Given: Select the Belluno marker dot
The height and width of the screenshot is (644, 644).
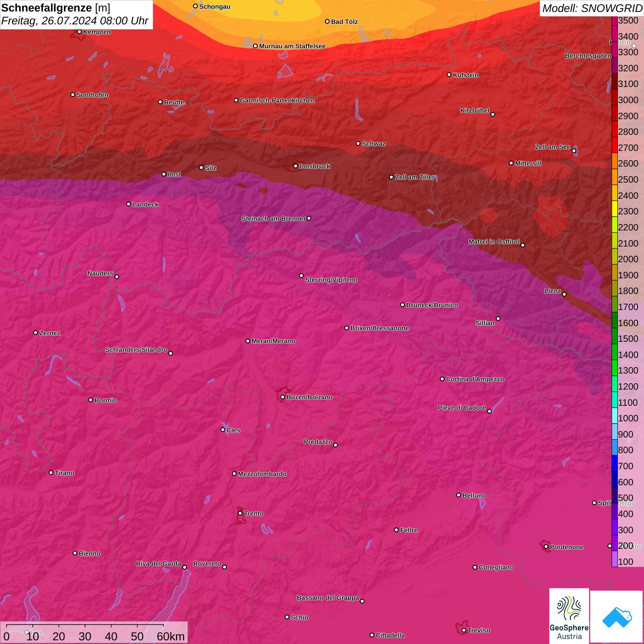Looking at the screenshot, I should click(x=459, y=495).
